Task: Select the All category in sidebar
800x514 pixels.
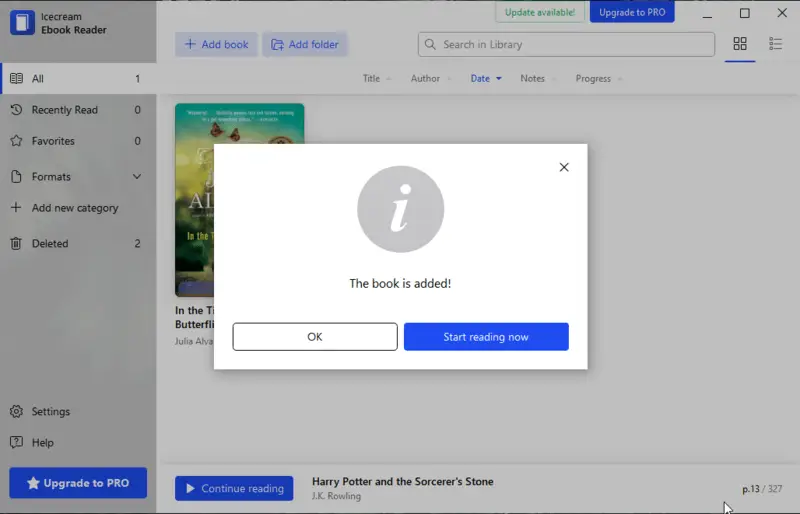Action: (78, 79)
